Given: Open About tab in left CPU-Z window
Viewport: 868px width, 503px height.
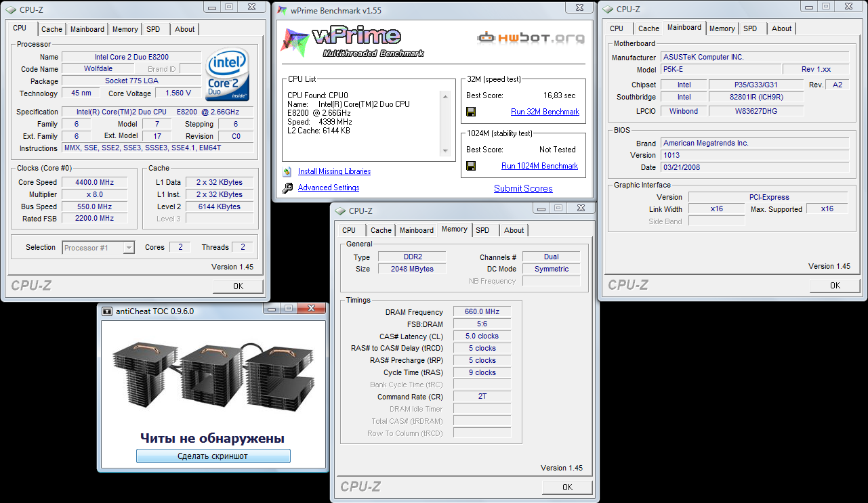Looking at the screenshot, I should point(184,29).
